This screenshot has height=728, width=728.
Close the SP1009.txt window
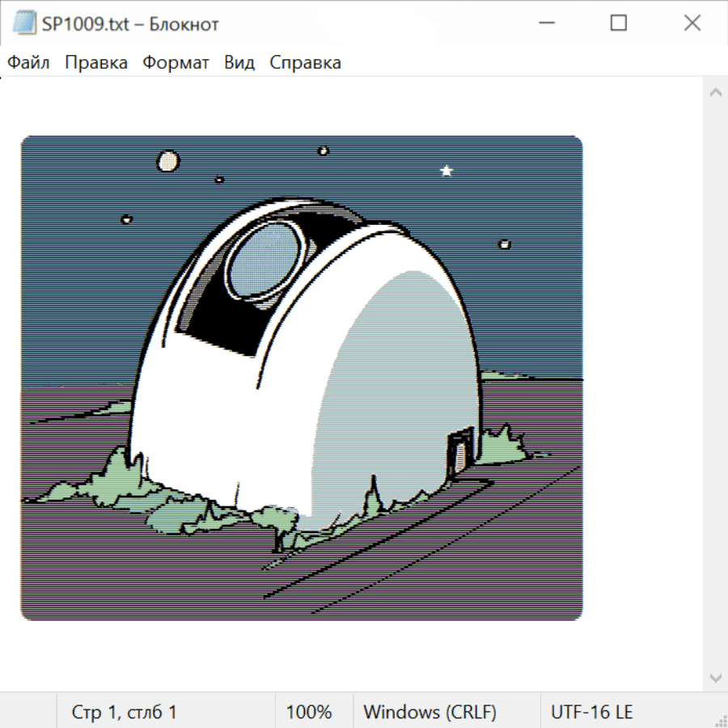click(x=692, y=23)
